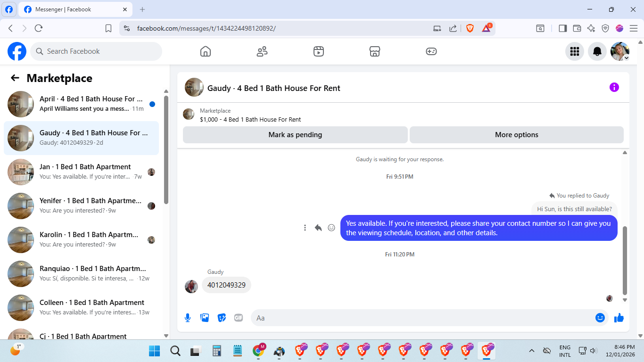Open Windows taskbar search

175,351
